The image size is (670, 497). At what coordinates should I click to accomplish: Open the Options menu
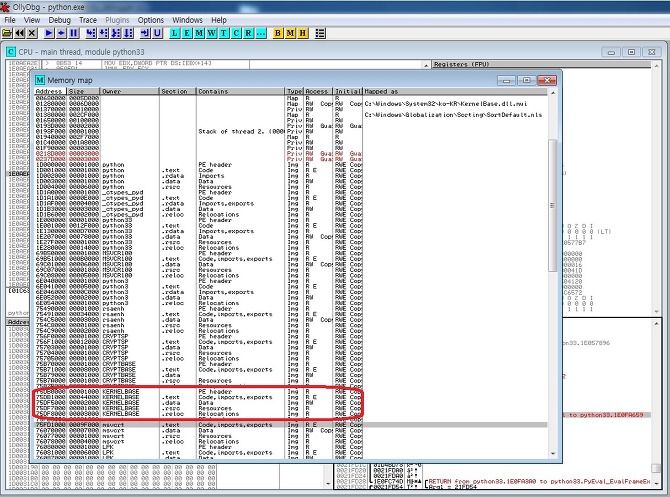(150, 20)
